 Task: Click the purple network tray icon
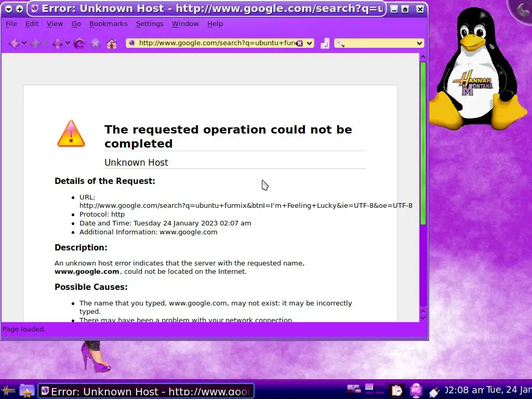click(416, 391)
